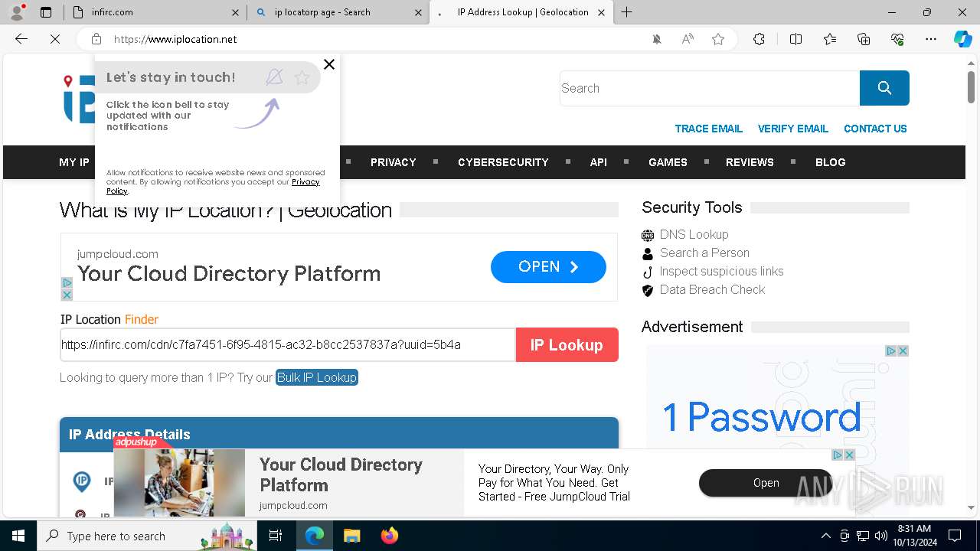Open the TRACE EMAIL link
Image resolution: width=980 pixels, height=551 pixels.
click(709, 129)
